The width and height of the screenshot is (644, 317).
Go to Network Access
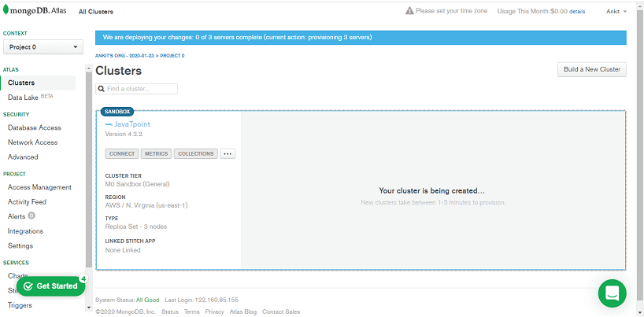click(32, 142)
